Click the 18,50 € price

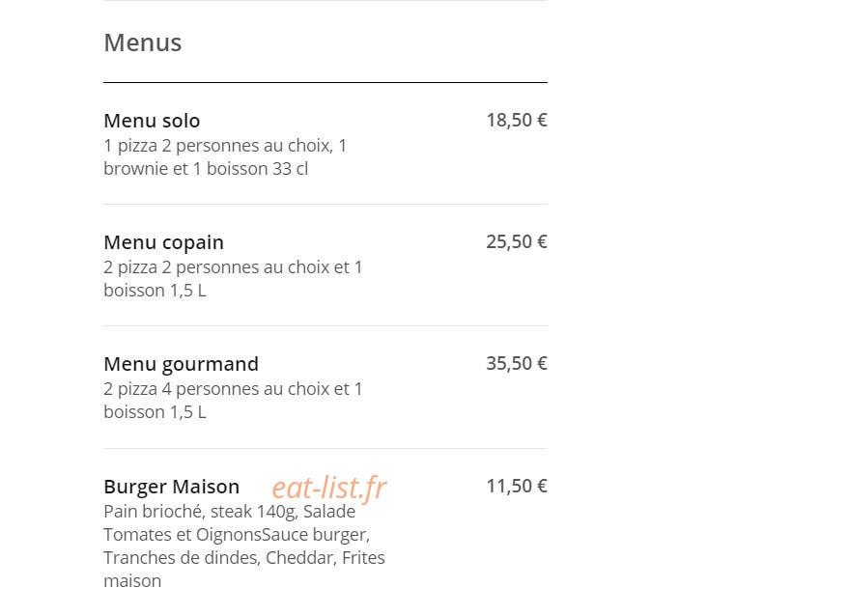(x=517, y=120)
